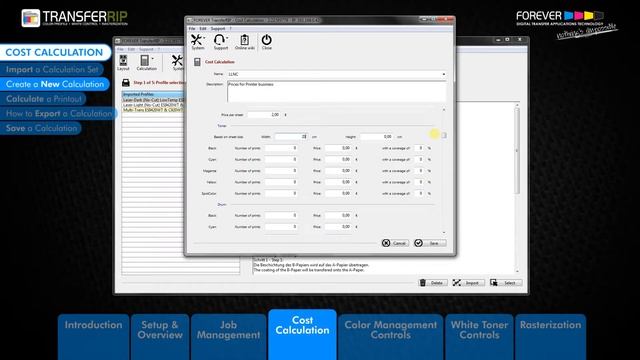Click the Select button in the background window
The image size is (640, 360).
click(x=505, y=282)
